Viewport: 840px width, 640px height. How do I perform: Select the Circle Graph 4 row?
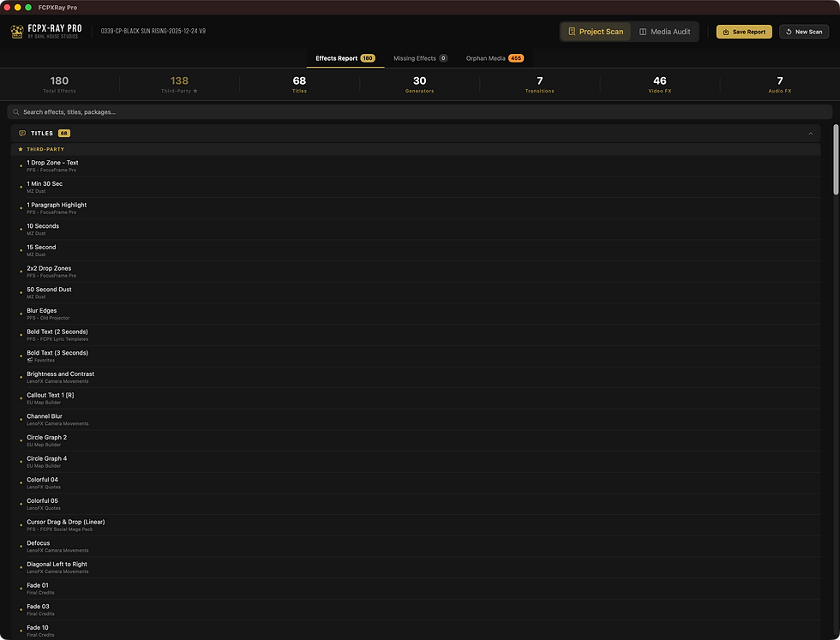tap(416, 462)
